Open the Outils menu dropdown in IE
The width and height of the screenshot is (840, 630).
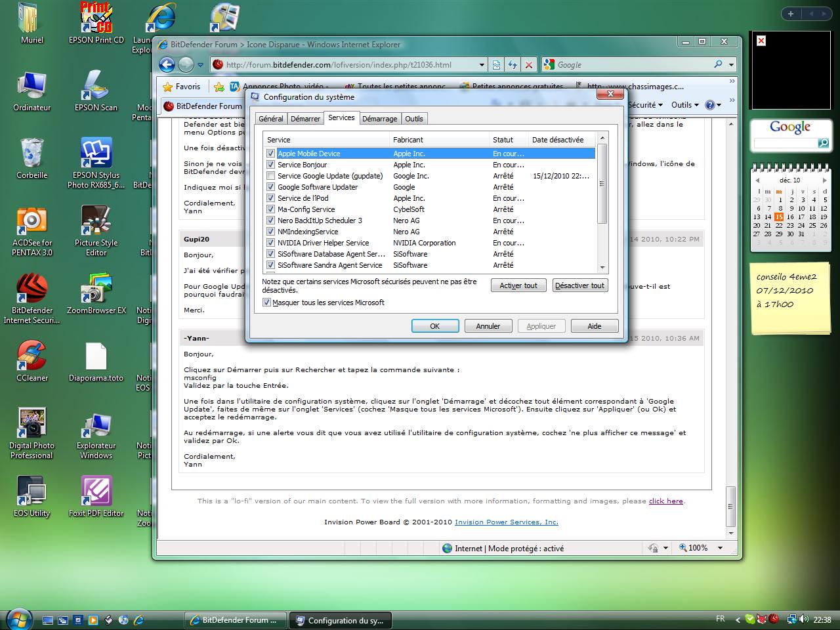click(x=685, y=105)
